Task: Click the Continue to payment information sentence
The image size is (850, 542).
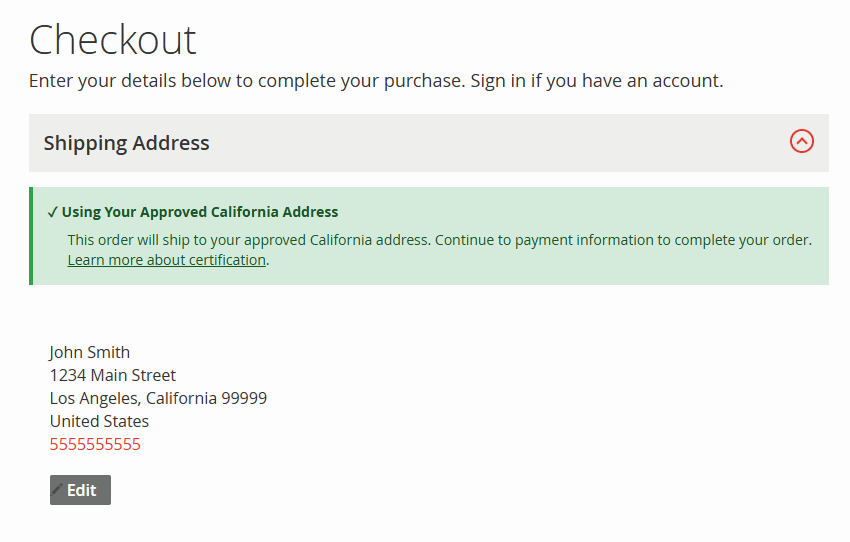Action: 623,240
